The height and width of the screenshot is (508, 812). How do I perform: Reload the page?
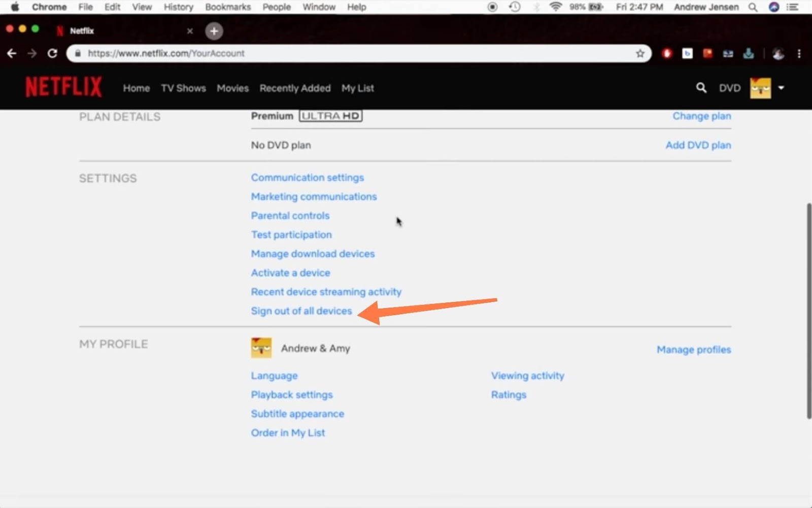click(x=52, y=53)
